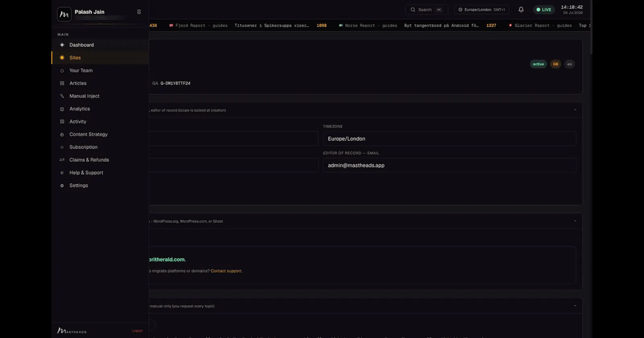The height and width of the screenshot is (338, 644).
Task: Open the Europe/London GMT+1 timezone selector
Action: (x=481, y=10)
